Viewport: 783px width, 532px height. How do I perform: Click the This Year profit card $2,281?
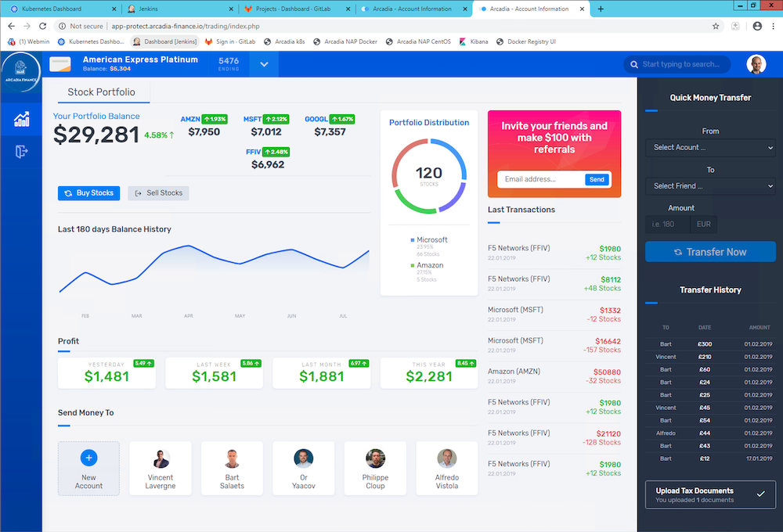[429, 373]
